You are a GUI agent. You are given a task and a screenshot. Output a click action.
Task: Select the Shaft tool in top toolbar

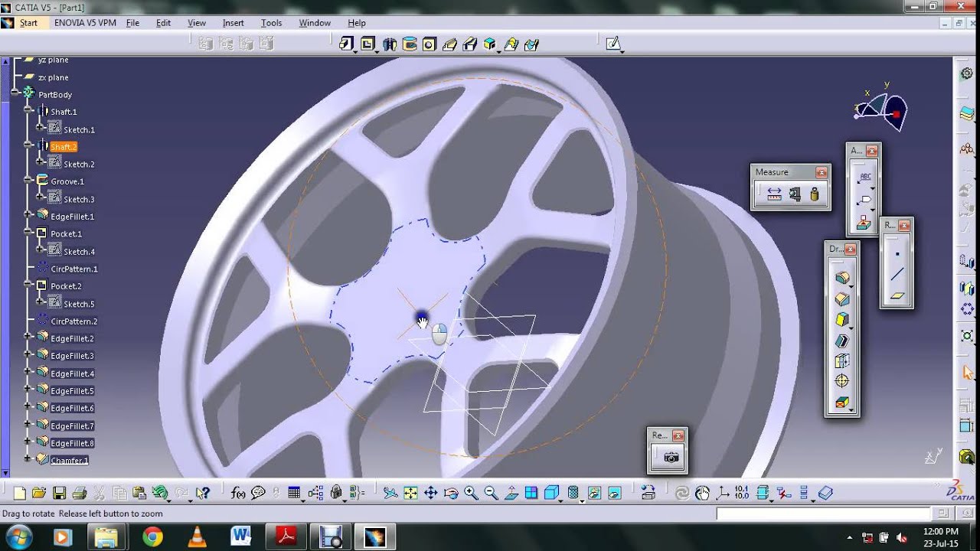coord(390,44)
